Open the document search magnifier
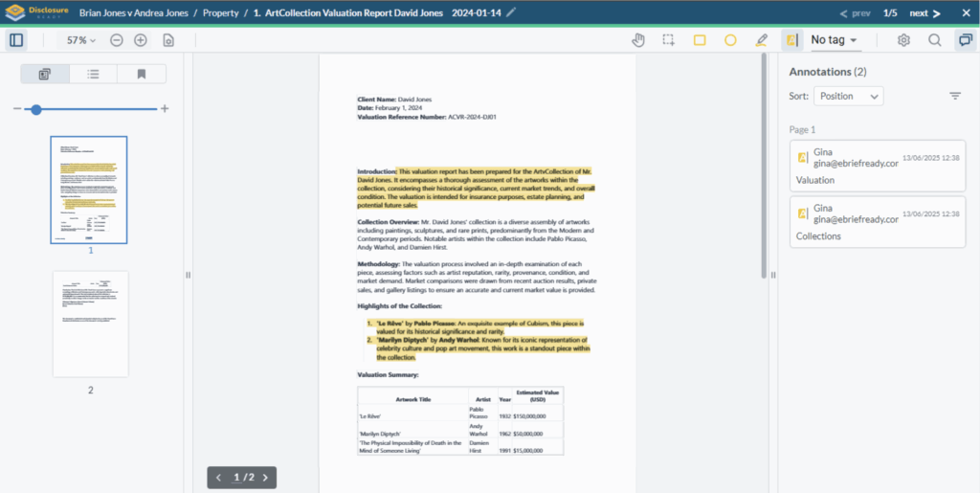This screenshot has height=493, width=980. (x=934, y=40)
